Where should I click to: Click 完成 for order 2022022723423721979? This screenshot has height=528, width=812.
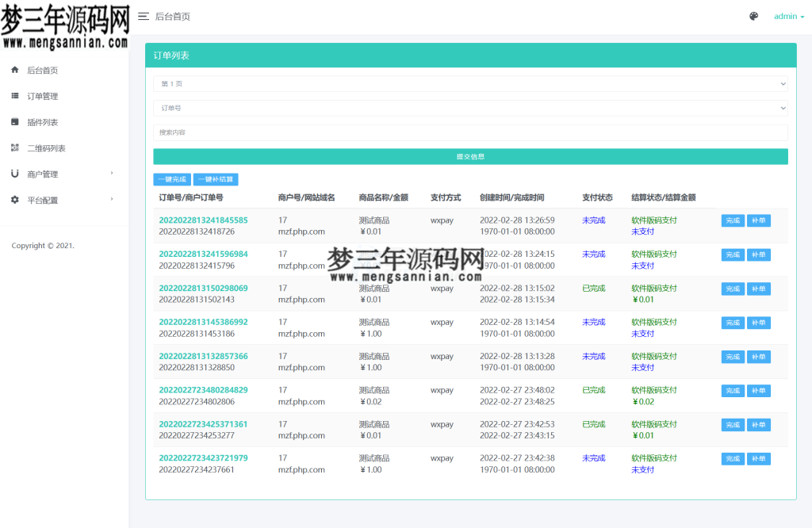click(733, 459)
